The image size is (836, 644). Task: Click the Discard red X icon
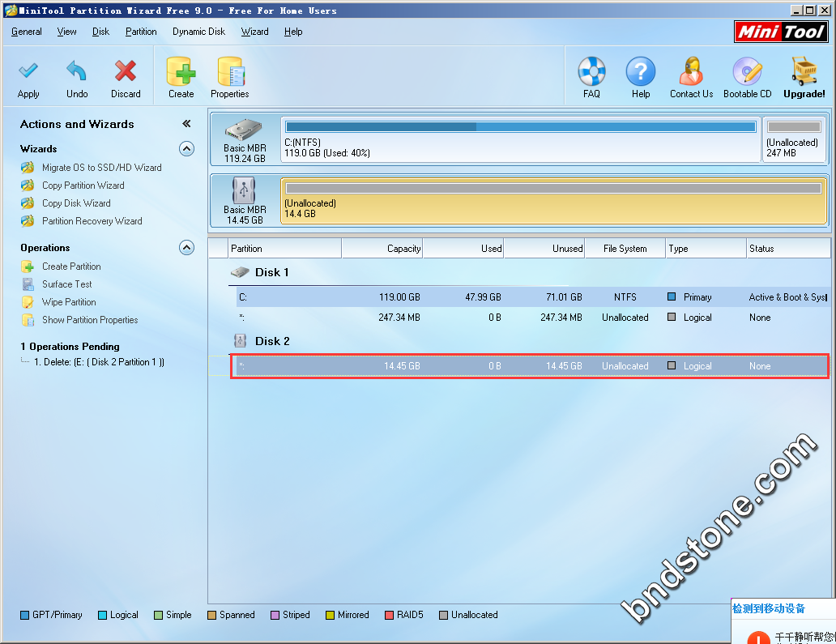(126, 71)
